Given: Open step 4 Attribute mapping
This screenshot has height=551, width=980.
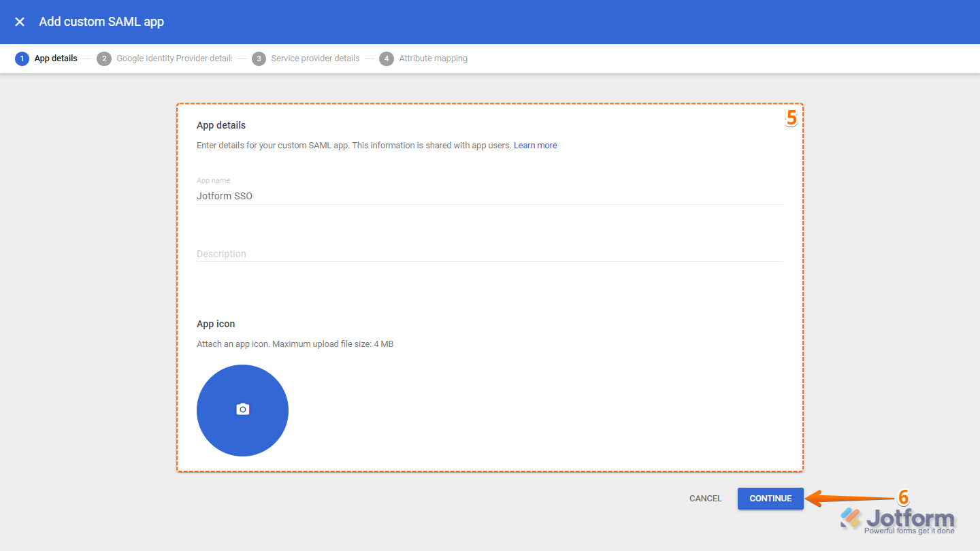Looking at the screenshot, I should (423, 59).
